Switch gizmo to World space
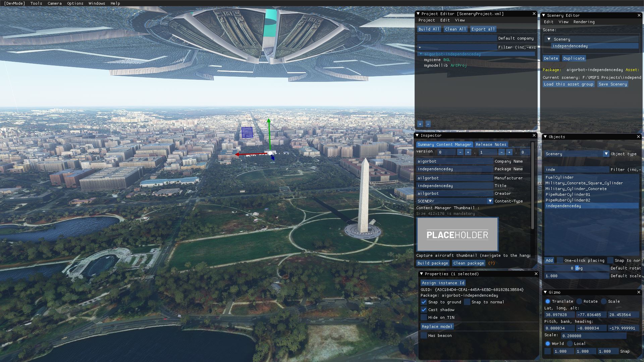 [x=548, y=344]
